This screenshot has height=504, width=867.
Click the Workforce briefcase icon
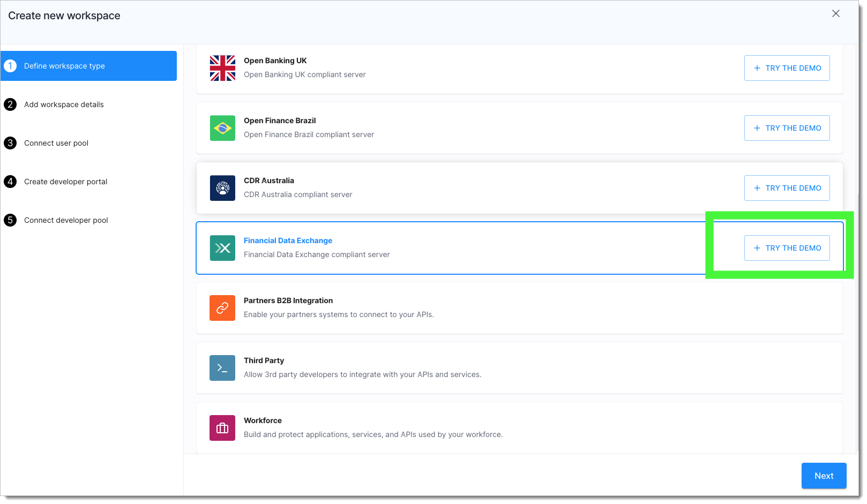click(222, 428)
